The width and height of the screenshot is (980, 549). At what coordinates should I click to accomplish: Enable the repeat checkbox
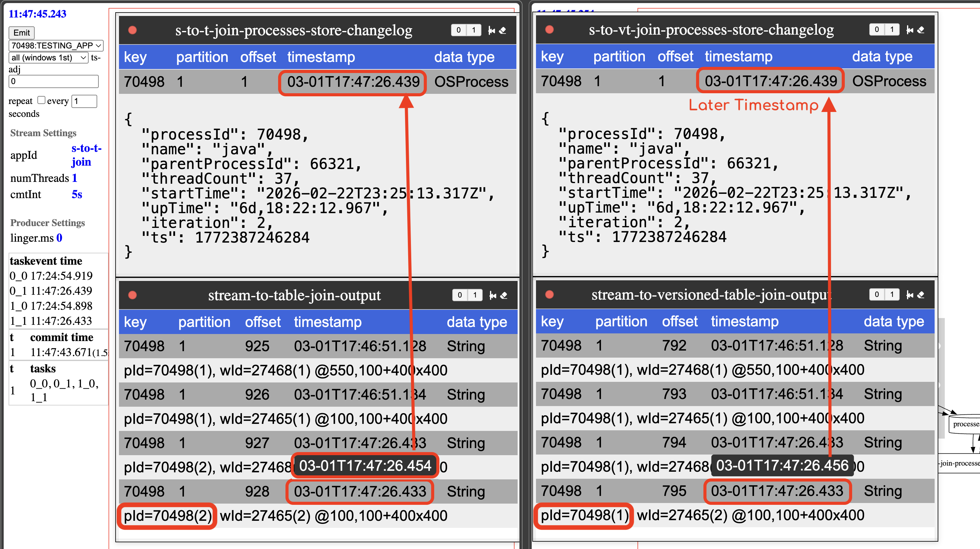(41, 100)
